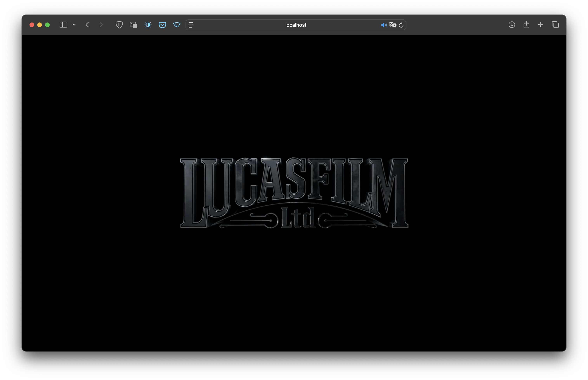Click the localhost address field
The width and height of the screenshot is (588, 380).
295,25
